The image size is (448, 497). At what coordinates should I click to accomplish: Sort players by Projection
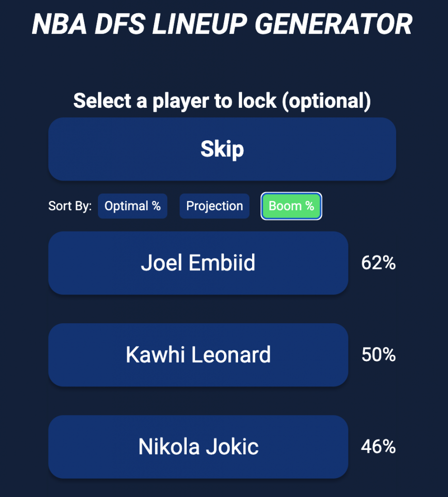coord(214,206)
